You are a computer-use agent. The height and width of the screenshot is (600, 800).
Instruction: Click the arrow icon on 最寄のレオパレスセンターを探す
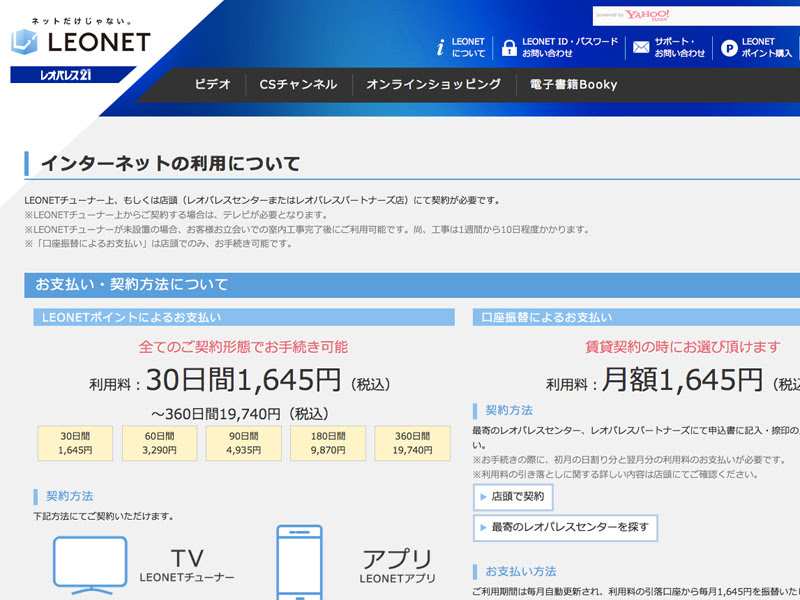coord(483,528)
